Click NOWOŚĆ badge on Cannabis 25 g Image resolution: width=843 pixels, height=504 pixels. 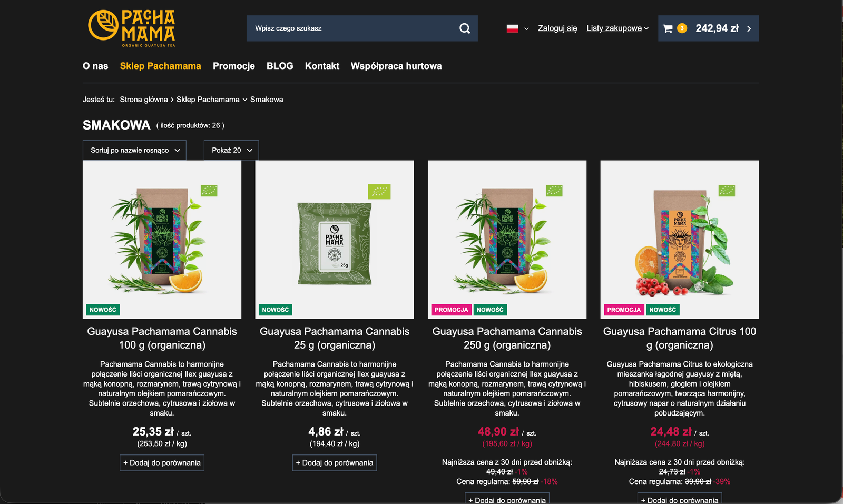coord(276,310)
